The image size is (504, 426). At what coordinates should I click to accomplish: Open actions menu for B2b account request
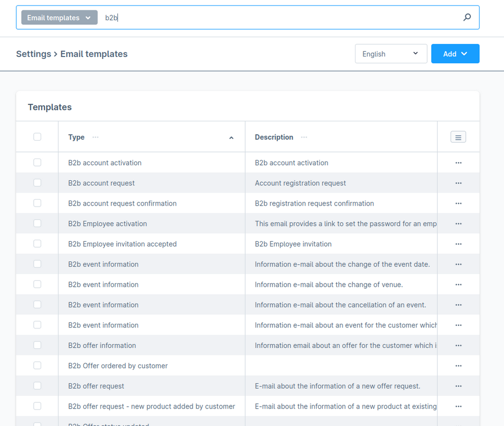[458, 183]
